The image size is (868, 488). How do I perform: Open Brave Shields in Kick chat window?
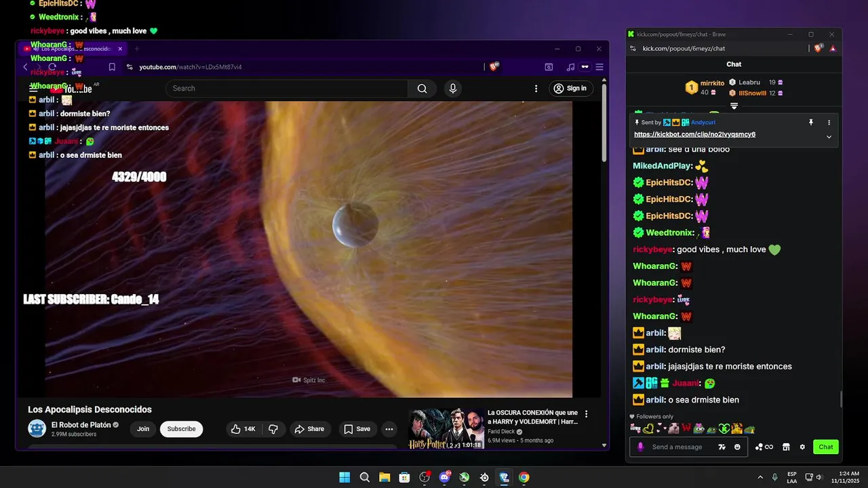tap(818, 48)
